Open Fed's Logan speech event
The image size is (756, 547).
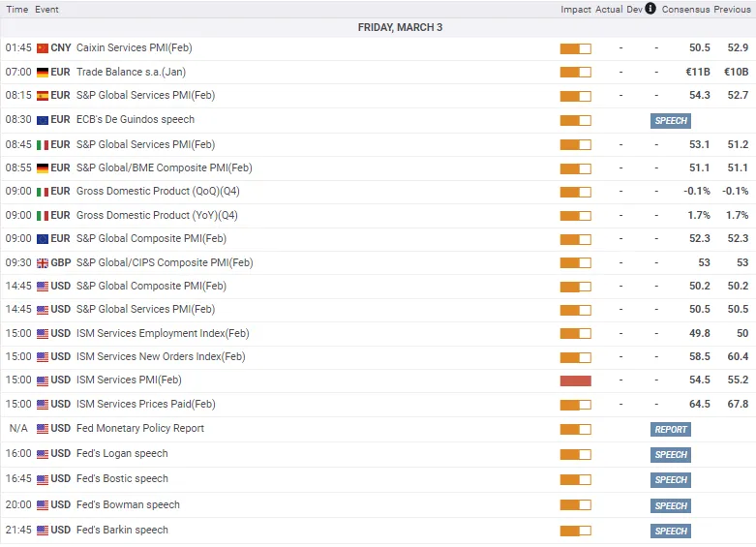point(122,453)
